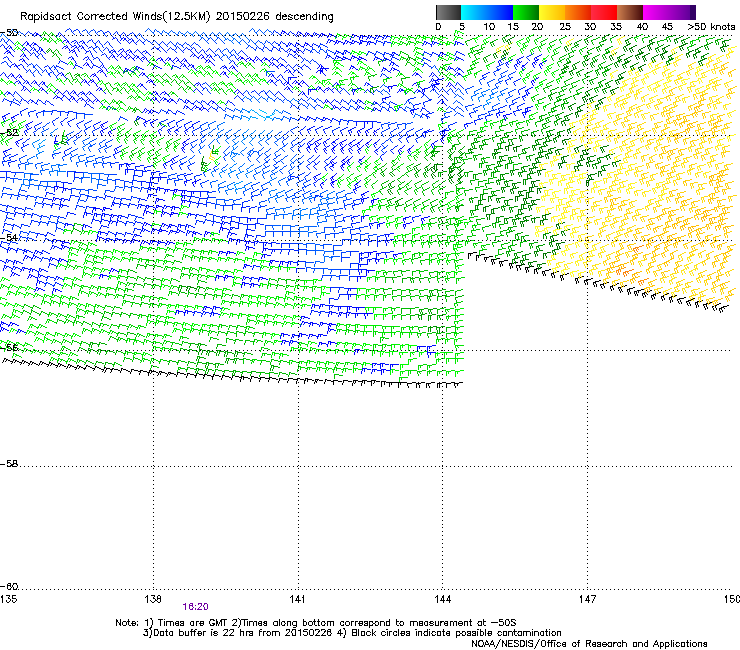Image resolution: width=740 pixels, height=650 pixels.
Task: Click the '-54' latitude axis label
Action: [9, 237]
